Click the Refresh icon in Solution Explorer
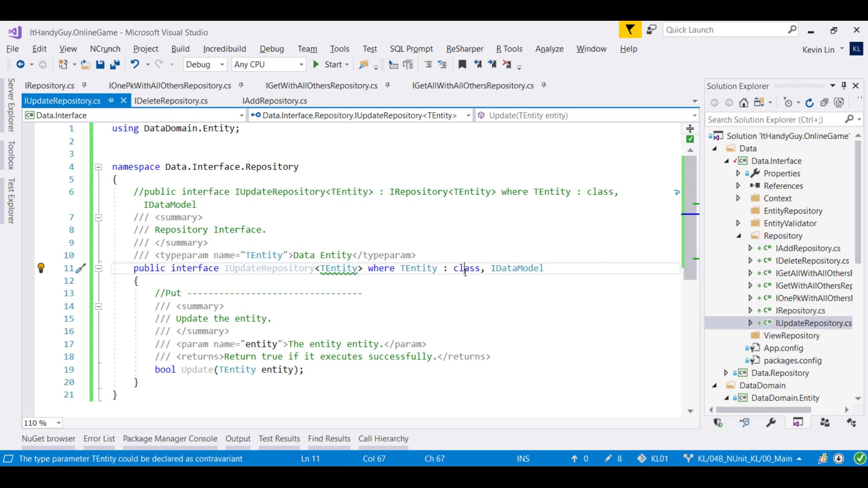Viewport: 868px width, 488px height. (810, 103)
